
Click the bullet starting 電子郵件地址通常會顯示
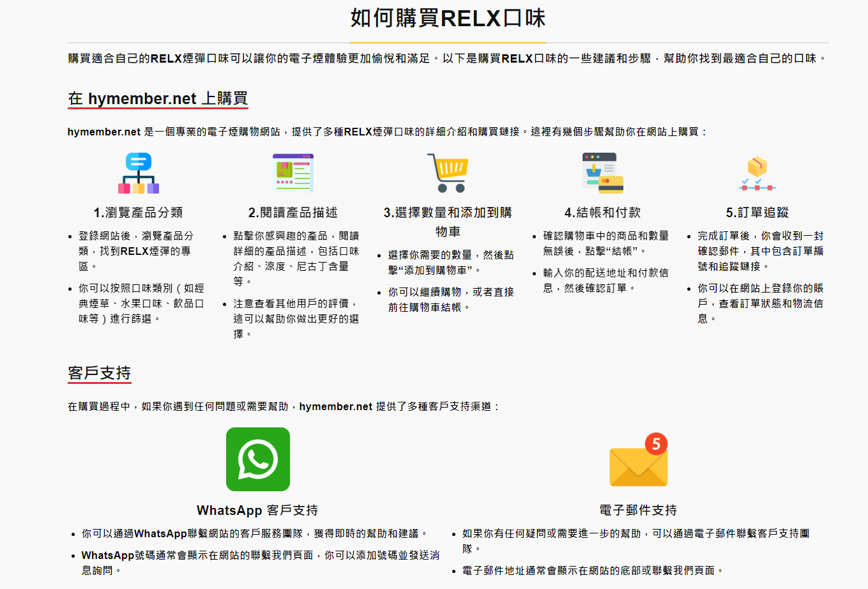pyautogui.click(x=592, y=570)
